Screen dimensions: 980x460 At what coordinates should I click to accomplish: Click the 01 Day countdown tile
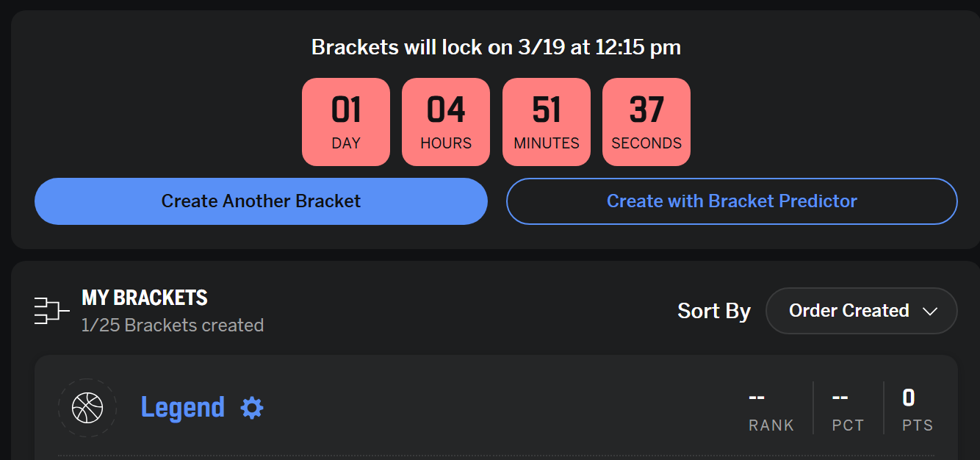pos(346,122)
